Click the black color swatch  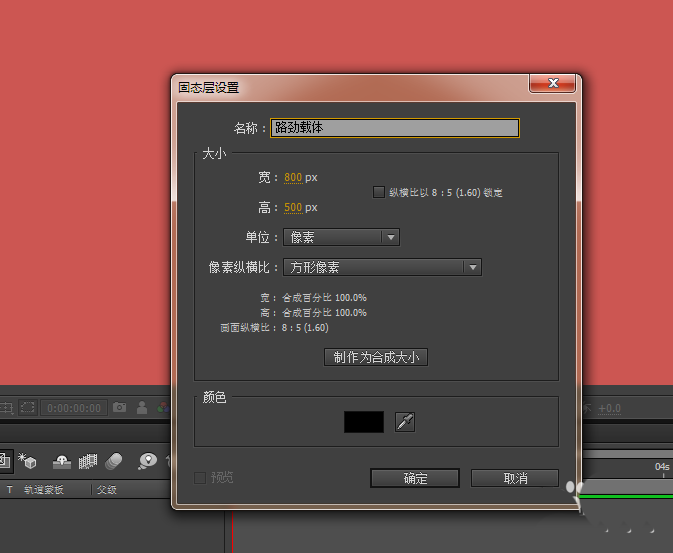pyautogui.click(x=364, y=422)
